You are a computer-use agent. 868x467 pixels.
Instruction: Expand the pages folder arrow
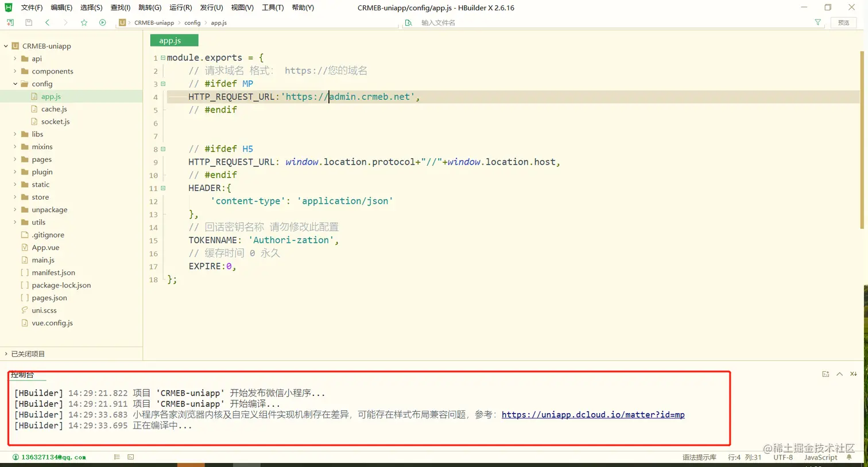click(15, 159)
